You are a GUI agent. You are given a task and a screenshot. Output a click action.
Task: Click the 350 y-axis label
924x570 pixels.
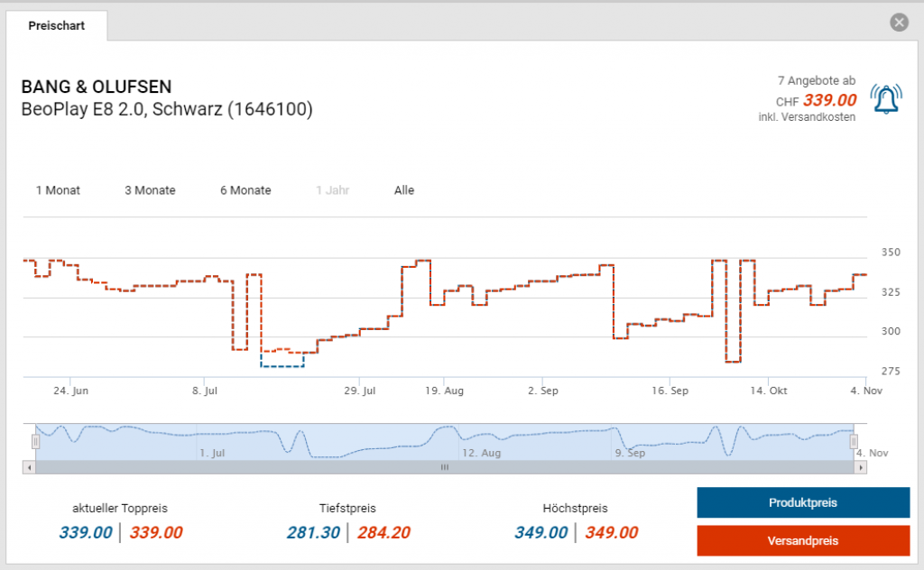coord(891,252)
